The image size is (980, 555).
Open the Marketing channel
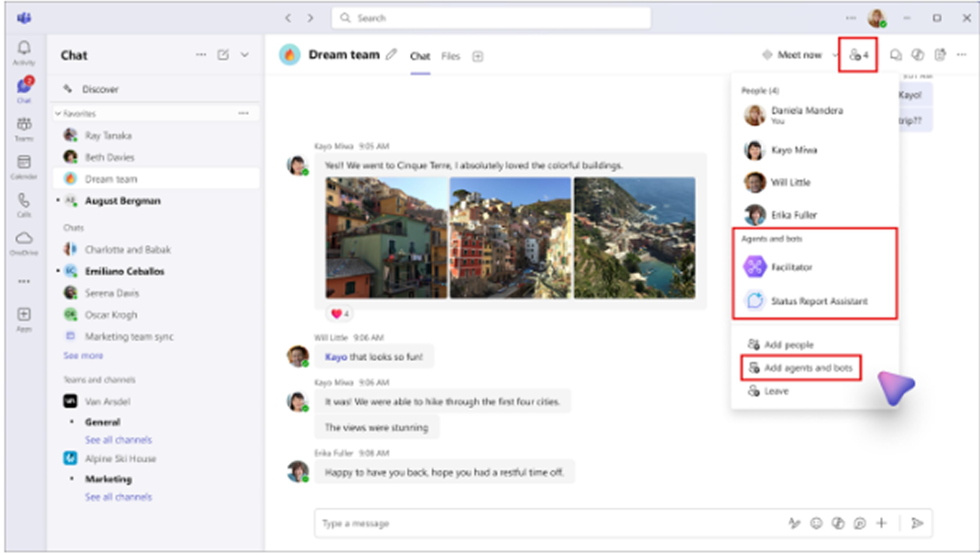tap(108, 479)
